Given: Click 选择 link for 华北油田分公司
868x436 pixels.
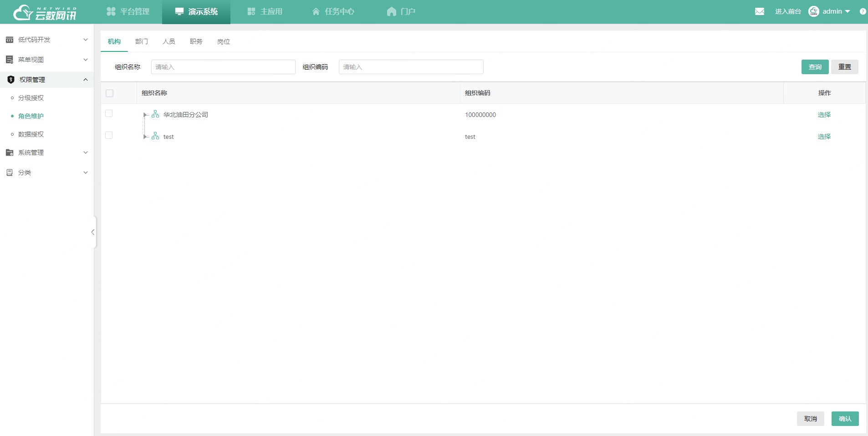Looking at the screenshot, I should click(824, 115).
